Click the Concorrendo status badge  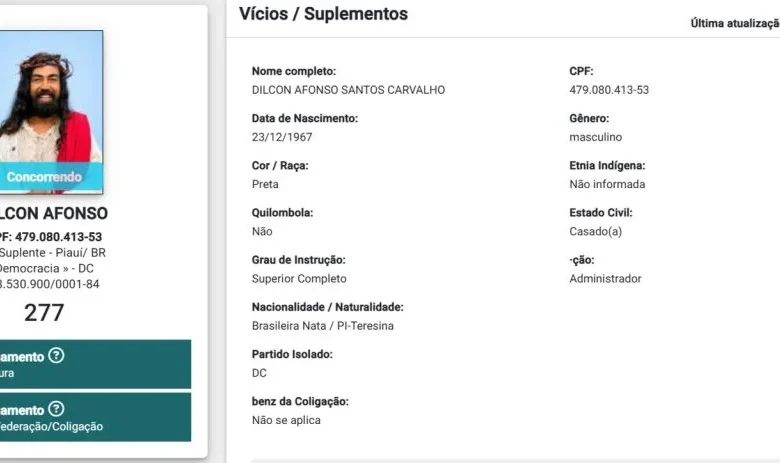(x=45, y=177)
